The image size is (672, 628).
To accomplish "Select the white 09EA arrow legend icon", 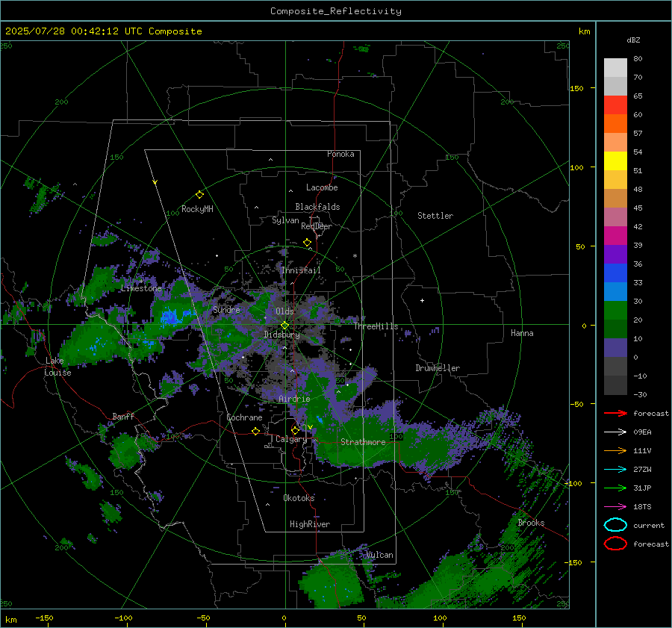I will click(x=615, y=432).
